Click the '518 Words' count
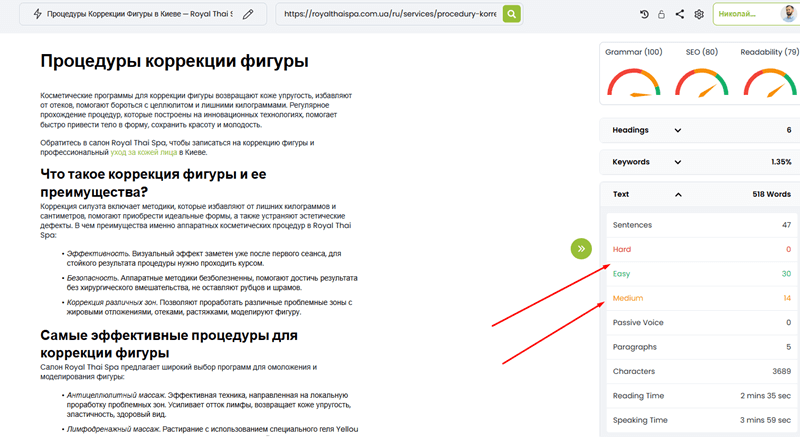 coord(771,194)
